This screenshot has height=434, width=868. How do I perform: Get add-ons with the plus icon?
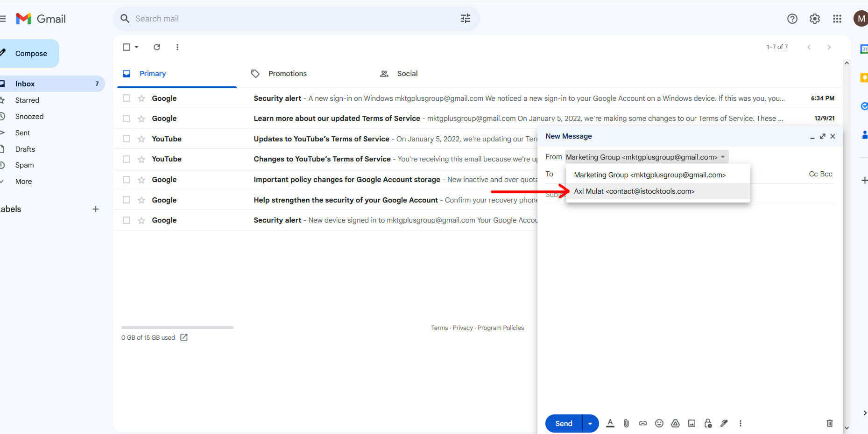click(864, 180)
